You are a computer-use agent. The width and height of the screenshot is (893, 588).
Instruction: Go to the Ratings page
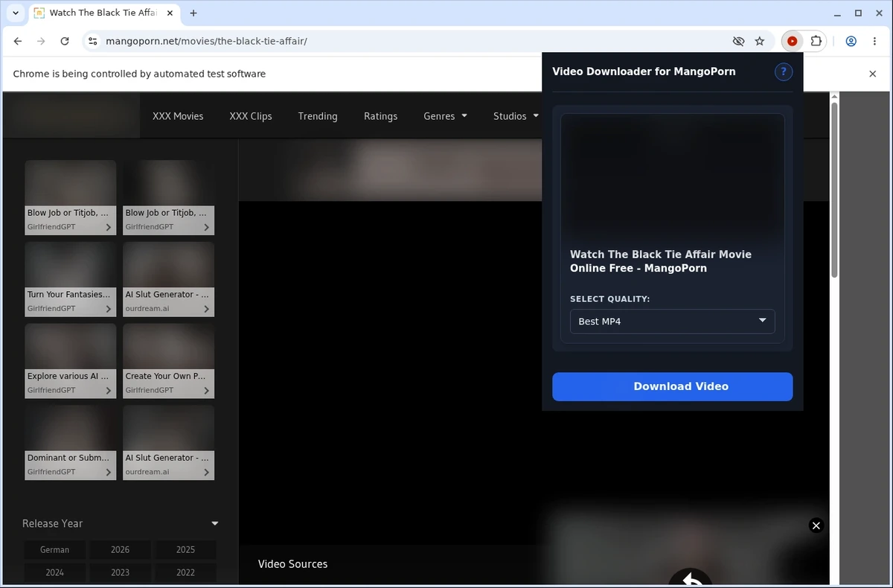pyautogui.click(x=380, y=116)
